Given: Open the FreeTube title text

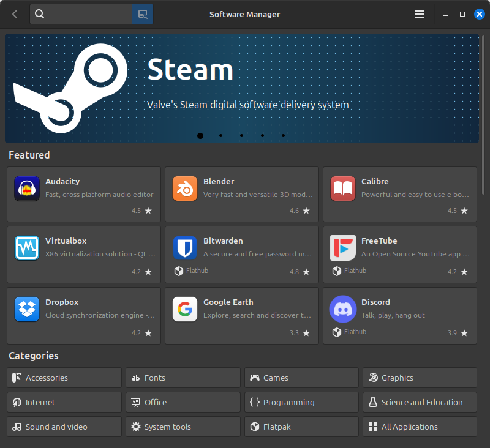Looking at the screenshot, I should pyautogui.click(x=379, y=241).
